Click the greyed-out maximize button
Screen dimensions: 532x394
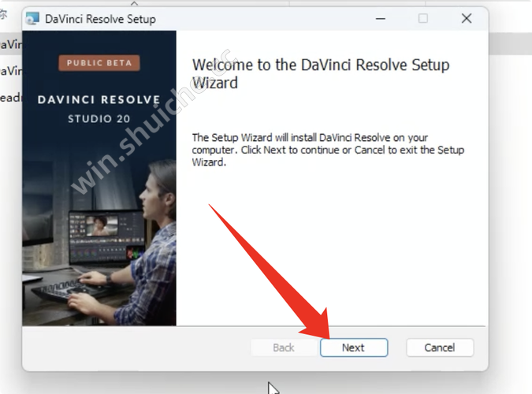(423, 18)
